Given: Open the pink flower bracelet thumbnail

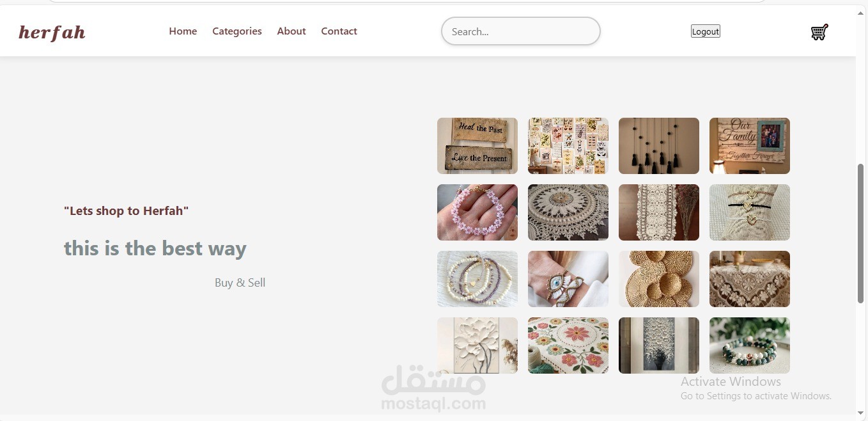Looking at the screenshot, I should coord(477,212).
